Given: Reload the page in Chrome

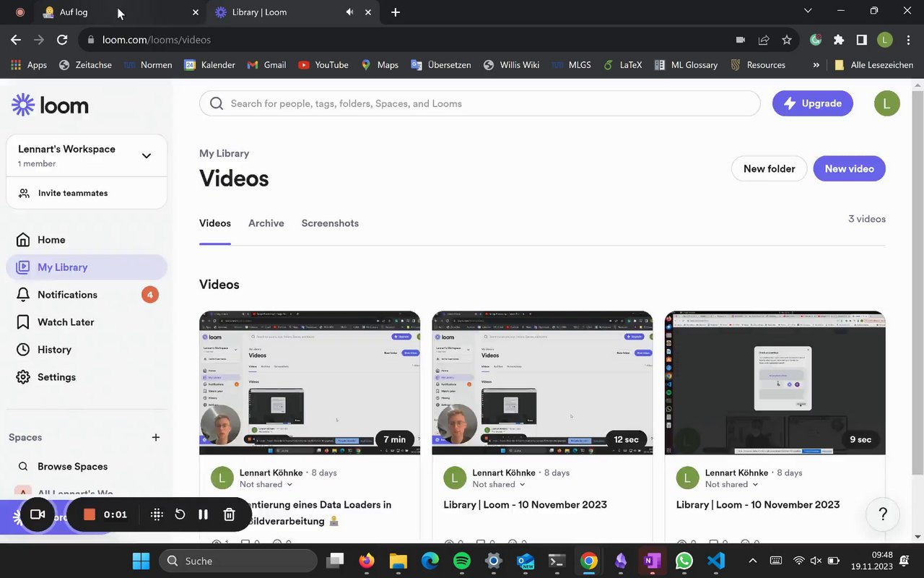Looking at the screenshot, I should point(62,40).
